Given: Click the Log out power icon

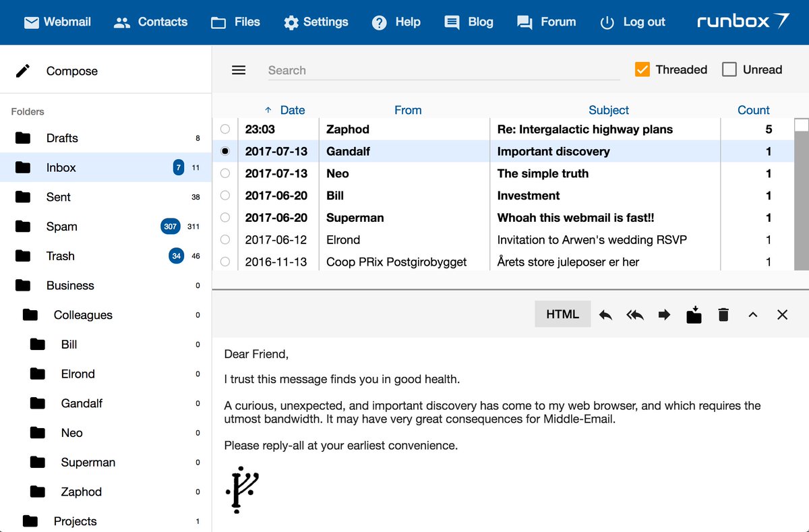Looking at the screenshot, I should [607, 22].
